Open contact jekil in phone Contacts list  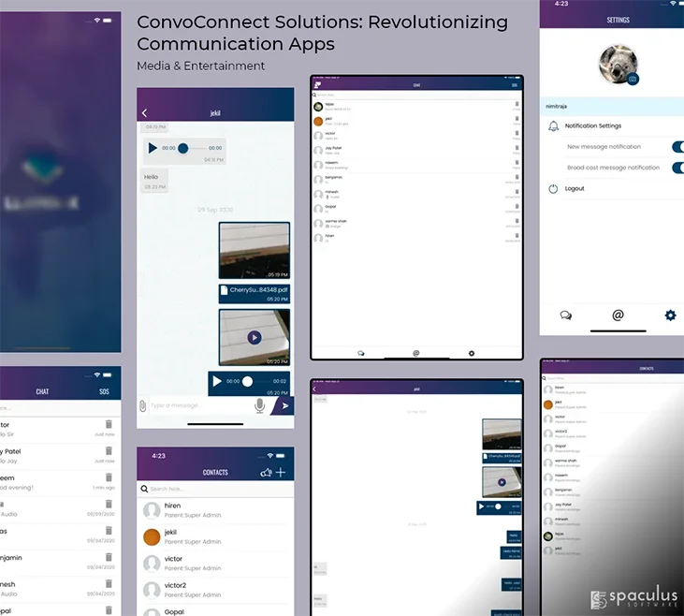(215, 536)
